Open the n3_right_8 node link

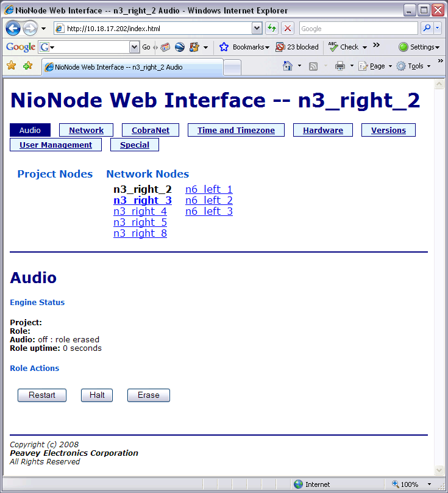point(140,233)
